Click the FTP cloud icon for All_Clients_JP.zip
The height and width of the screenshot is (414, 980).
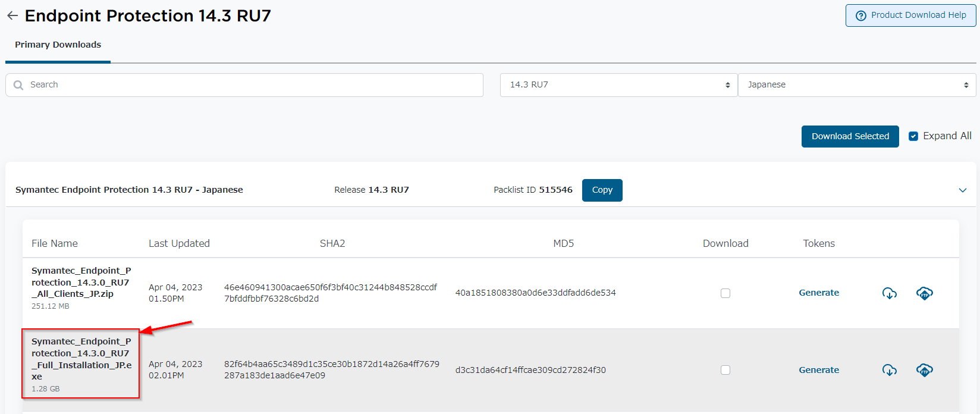pyautogui.click(x=924, y=293)
